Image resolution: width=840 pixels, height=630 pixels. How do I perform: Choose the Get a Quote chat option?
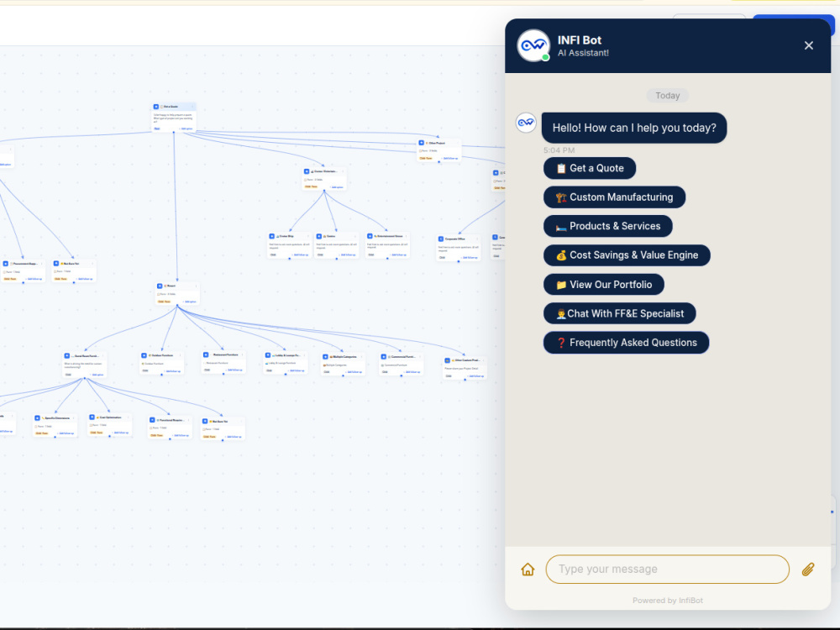click(590, 168)
